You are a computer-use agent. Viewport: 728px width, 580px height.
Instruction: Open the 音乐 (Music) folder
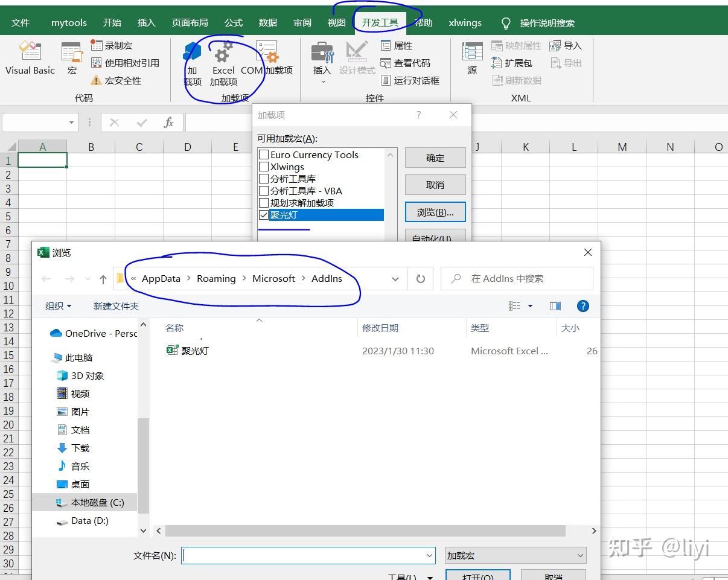tap(73, 466)
